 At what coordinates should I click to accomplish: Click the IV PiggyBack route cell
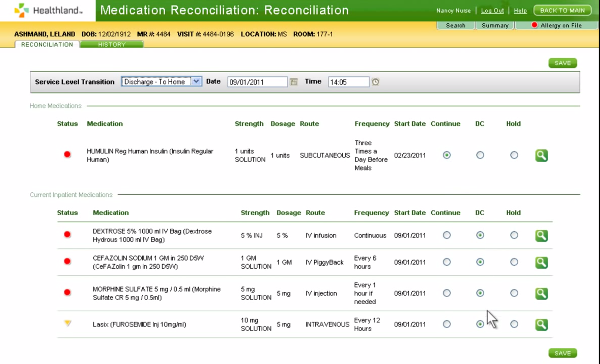pyautogui.click(x=324, y=262)
